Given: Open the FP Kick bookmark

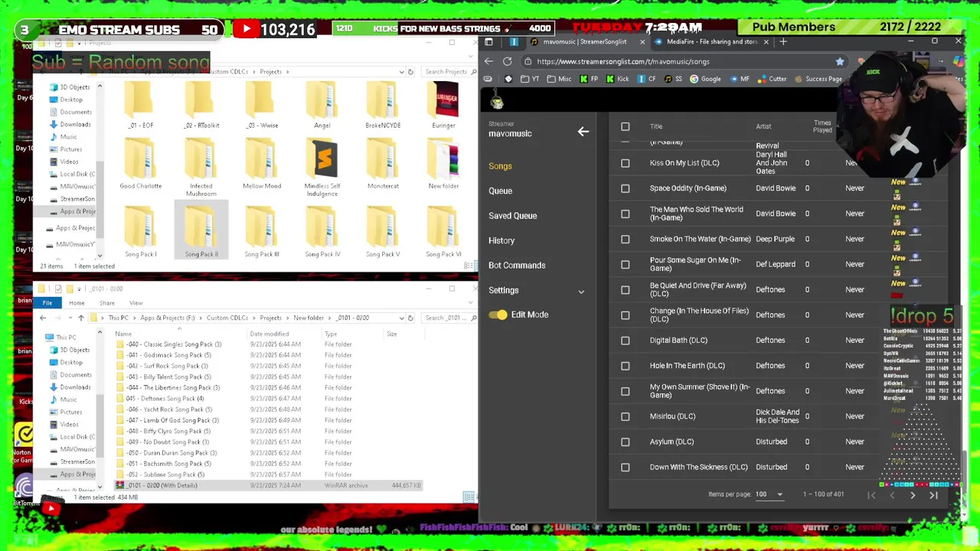Looking at the screenshot, I should [x=590, y=79].
